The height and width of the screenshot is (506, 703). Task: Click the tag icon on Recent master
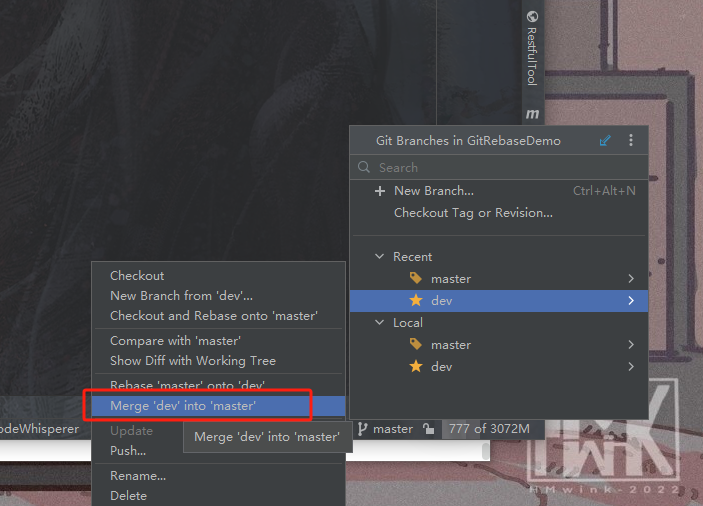pos(416,279)
